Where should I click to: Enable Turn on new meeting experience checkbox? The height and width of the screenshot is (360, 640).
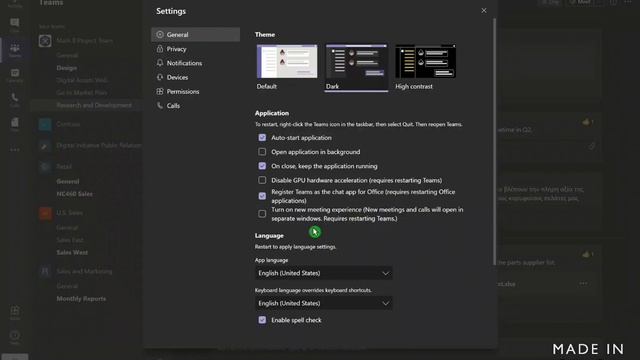tap(262, 214)
